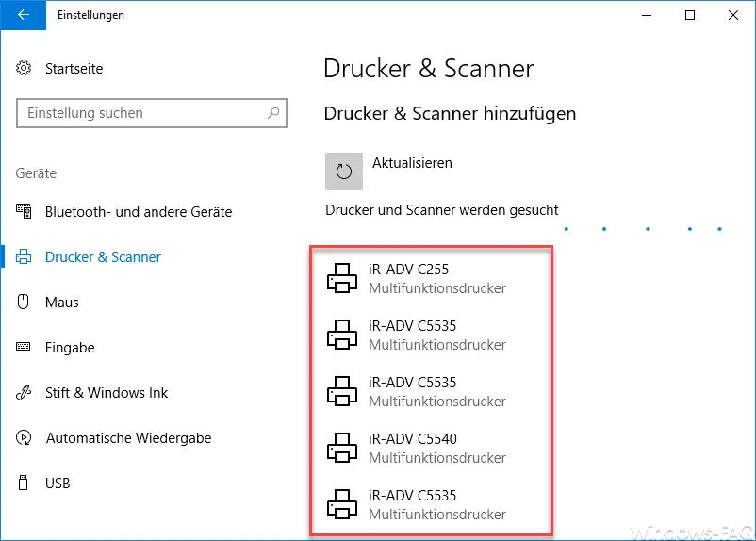Click the printer icon of iR-ADV C255
756x541 pixels.
[342, 278]
